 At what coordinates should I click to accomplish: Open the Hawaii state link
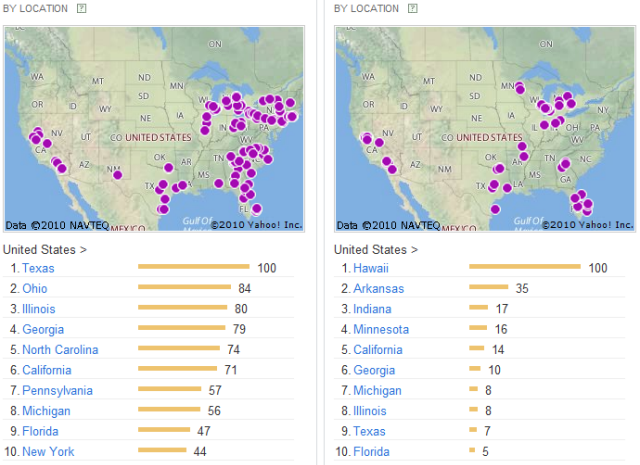click(371, 268)
